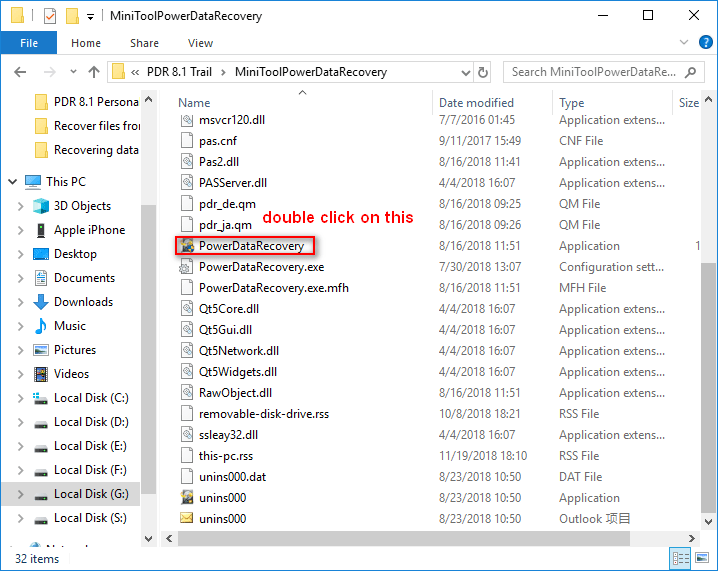Sort by the Size column header
Viewport: 718px width, 571px height.
(x=688, y=103)
